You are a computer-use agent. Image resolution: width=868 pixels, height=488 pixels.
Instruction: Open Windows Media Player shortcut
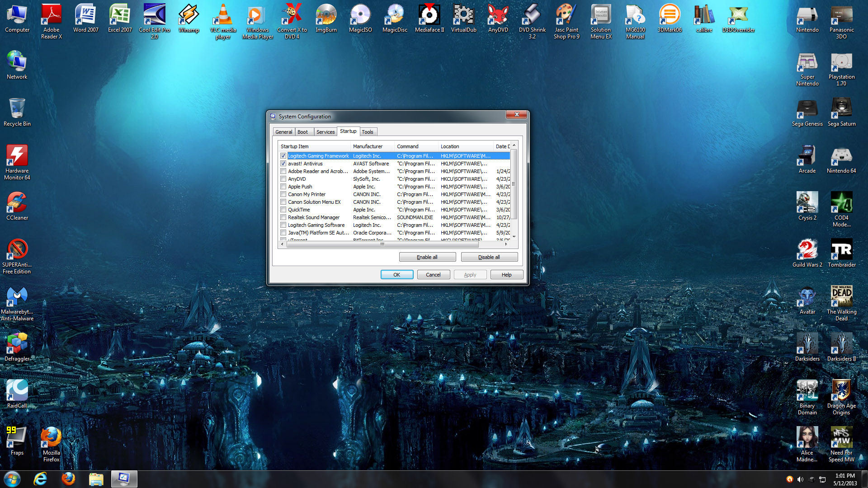point(257,21)
